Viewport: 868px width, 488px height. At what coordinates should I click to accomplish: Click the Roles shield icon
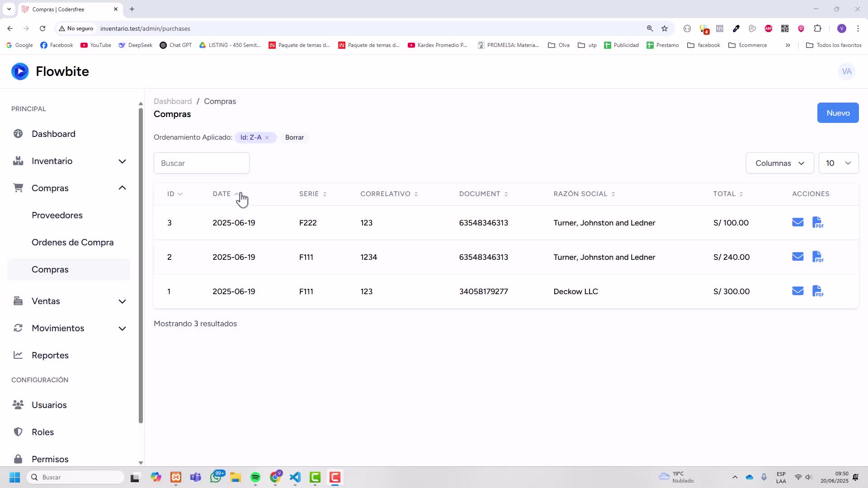[x=18, y=432]
